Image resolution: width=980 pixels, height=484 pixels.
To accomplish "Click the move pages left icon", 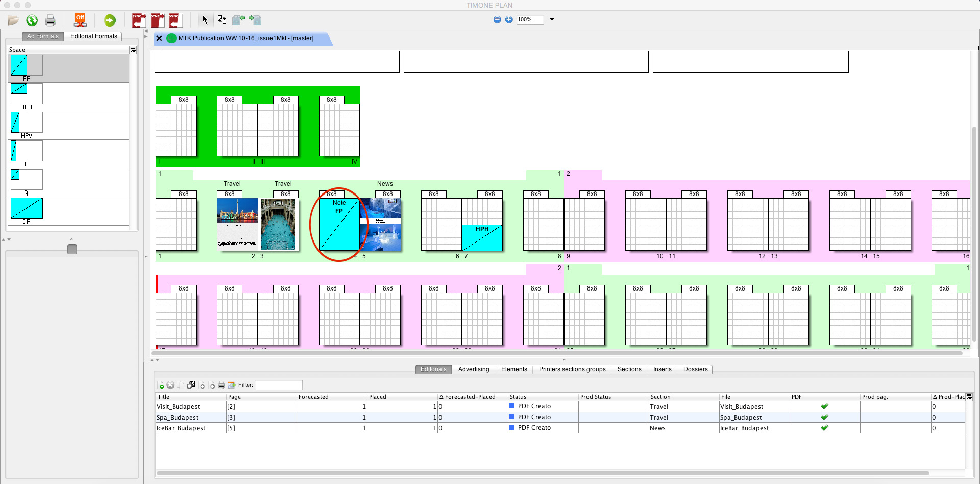I will point(238,20).
